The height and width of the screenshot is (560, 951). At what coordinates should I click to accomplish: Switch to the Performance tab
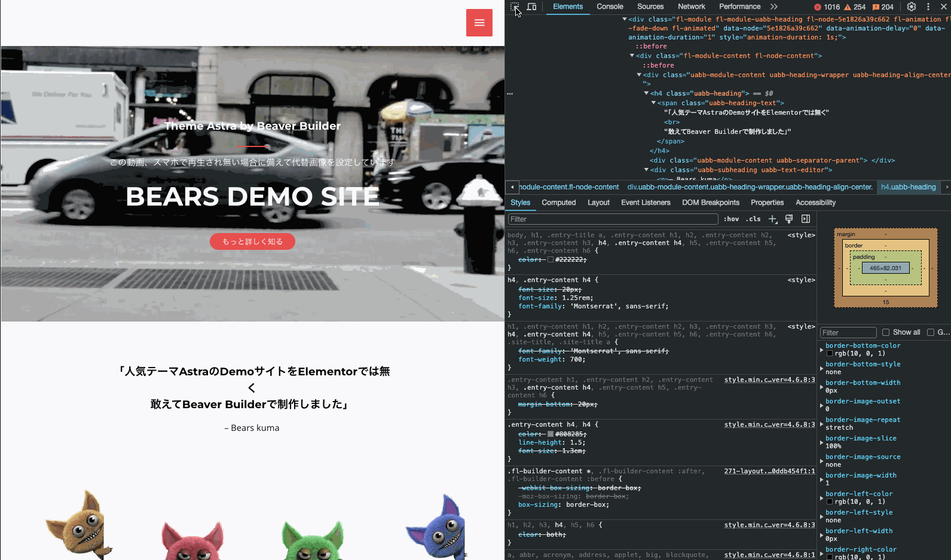coord(739,7)
